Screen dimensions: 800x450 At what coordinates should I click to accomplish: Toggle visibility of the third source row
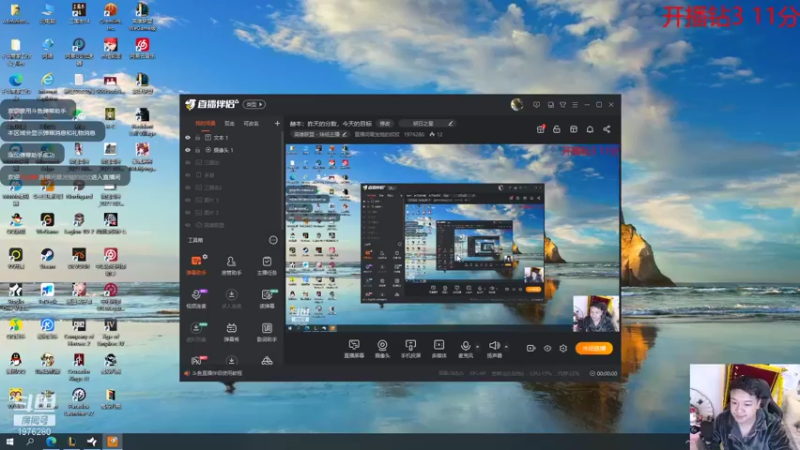coord(188,162)
